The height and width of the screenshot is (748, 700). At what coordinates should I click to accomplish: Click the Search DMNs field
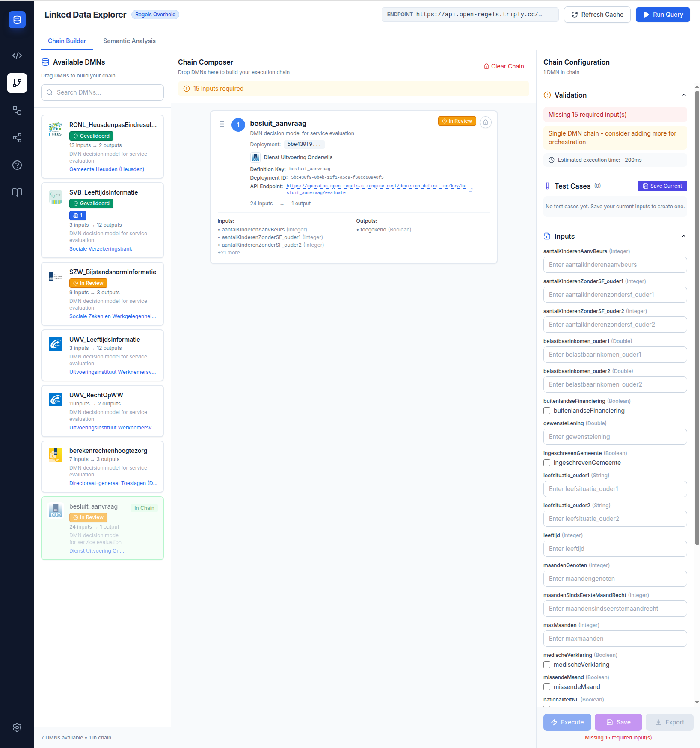point(102,92)
